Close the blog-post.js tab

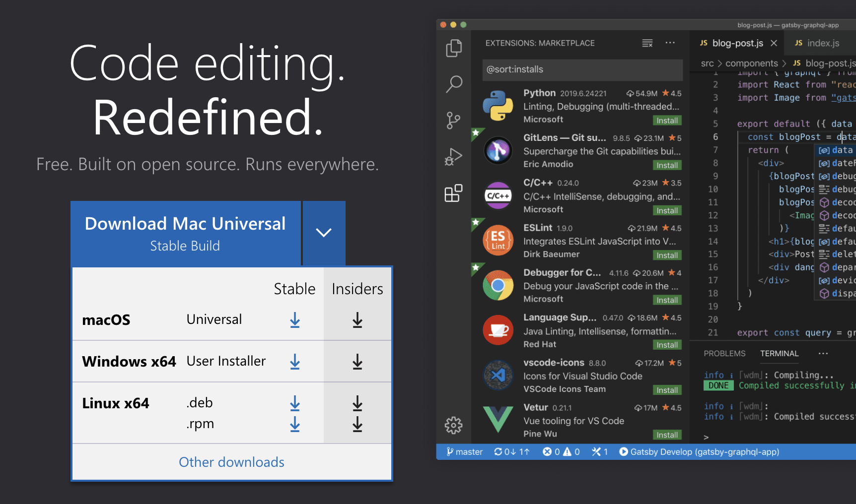(774, 43)
